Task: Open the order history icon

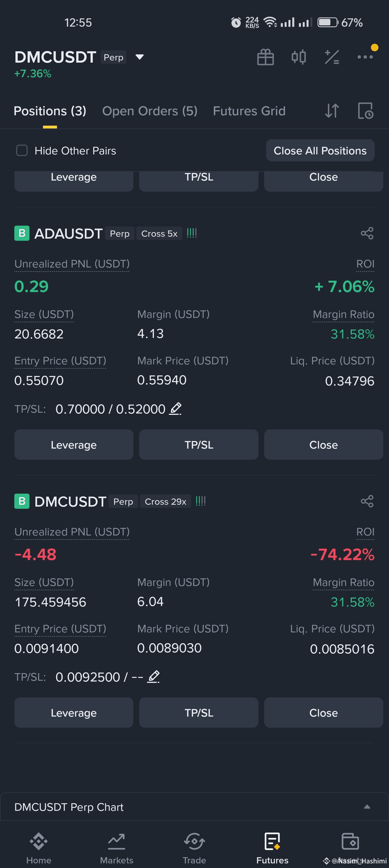Action: [x=365, y=111]
